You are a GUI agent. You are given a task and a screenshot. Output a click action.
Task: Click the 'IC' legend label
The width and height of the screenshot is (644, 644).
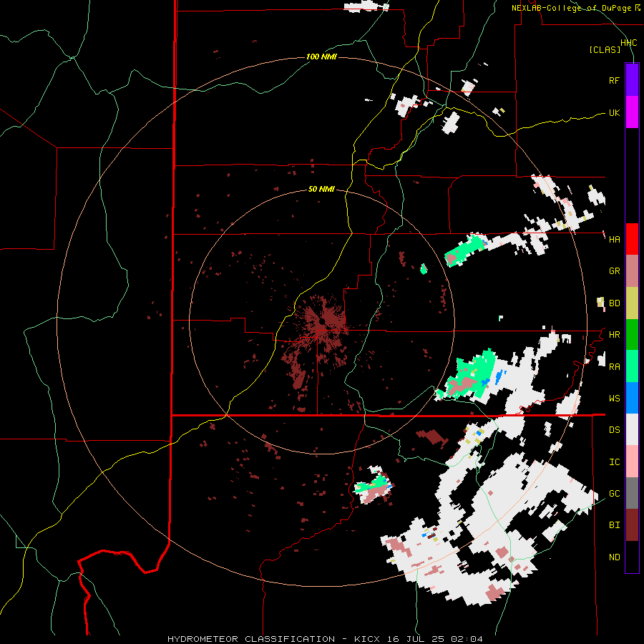pyautogui.click(x=614, y=462)
